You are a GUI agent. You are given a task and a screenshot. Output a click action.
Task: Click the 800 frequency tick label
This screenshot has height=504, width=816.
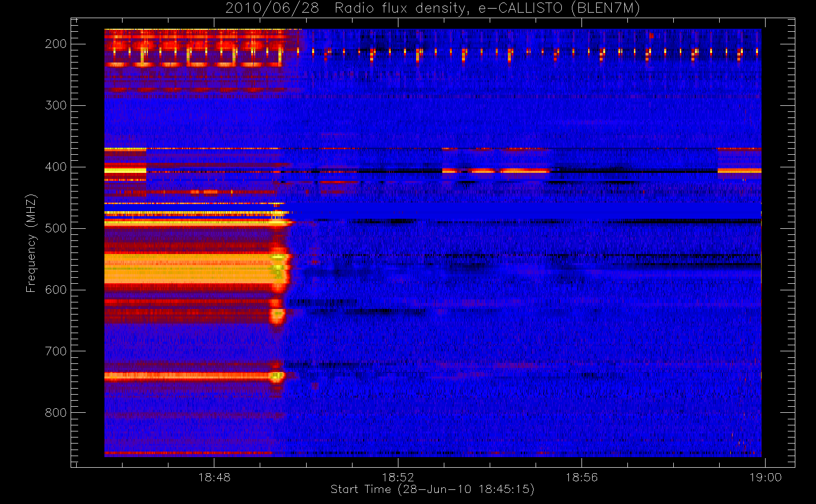coord(56,413)
